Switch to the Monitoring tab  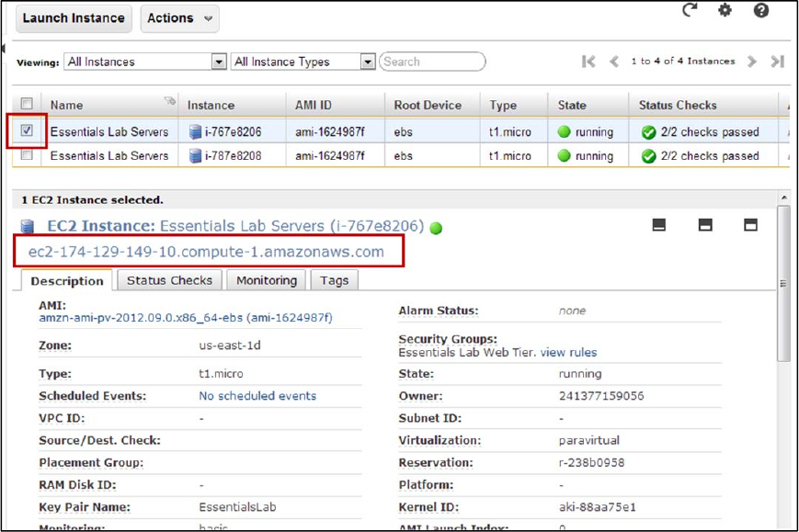267,280
